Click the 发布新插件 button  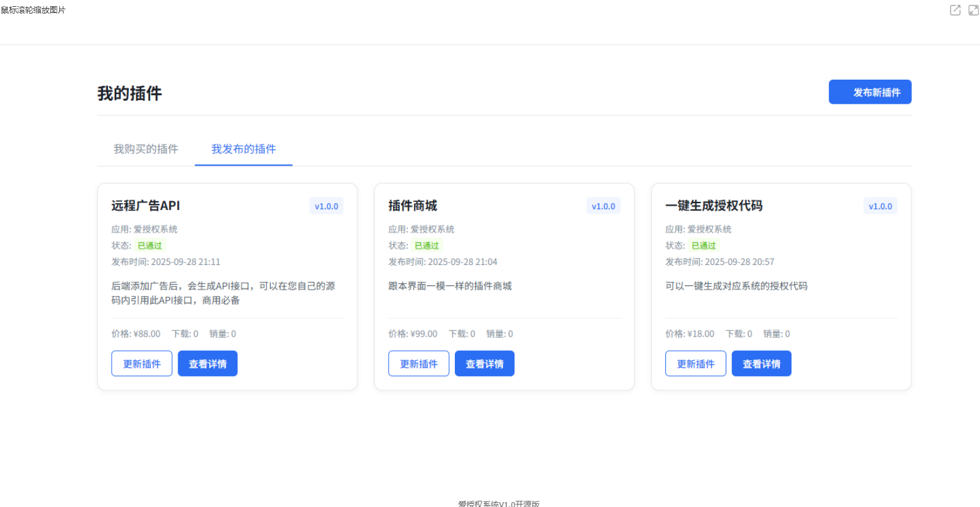(870, 92)
